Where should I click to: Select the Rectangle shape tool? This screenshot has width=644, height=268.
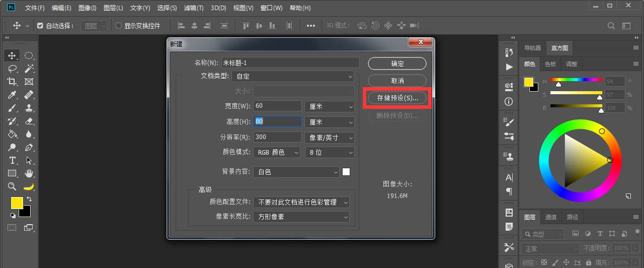coord(12,173)
